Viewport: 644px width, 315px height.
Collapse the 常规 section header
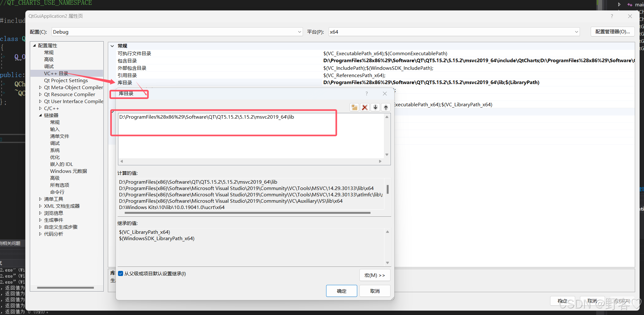112,46
